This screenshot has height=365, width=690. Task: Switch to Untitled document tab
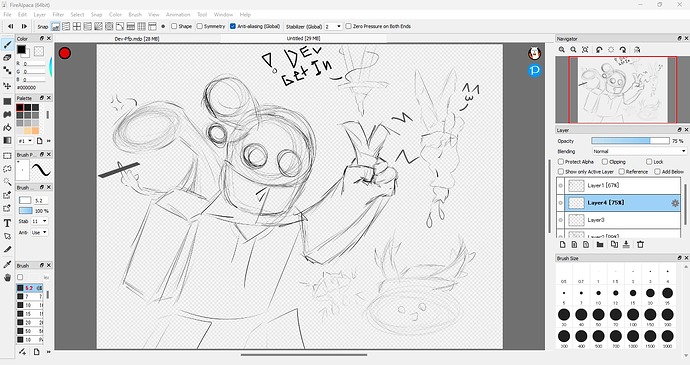coord(304,39)
